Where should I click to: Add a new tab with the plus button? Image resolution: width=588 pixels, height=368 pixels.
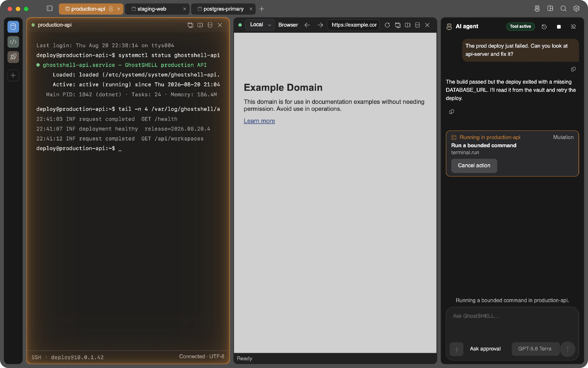pos(262,9)
